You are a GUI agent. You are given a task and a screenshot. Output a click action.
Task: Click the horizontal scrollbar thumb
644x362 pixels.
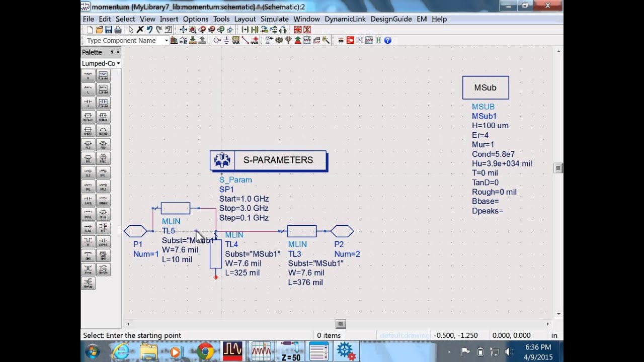(341, 324)
